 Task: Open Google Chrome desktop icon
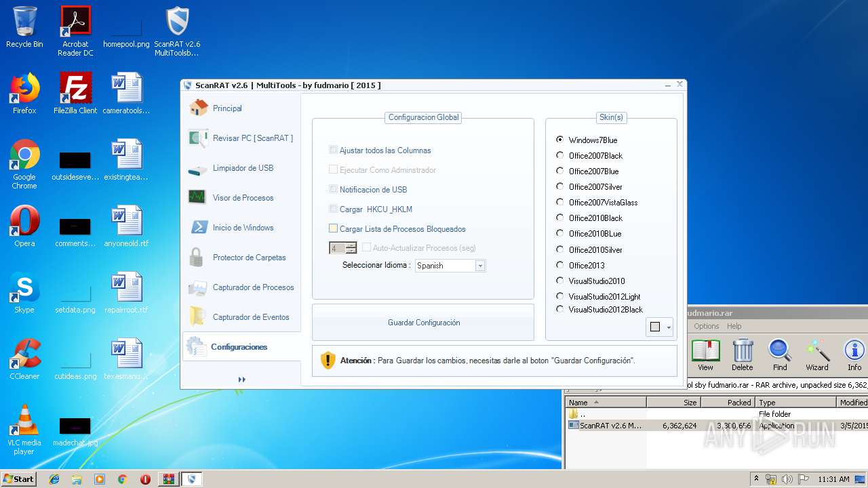pos(24,164)
